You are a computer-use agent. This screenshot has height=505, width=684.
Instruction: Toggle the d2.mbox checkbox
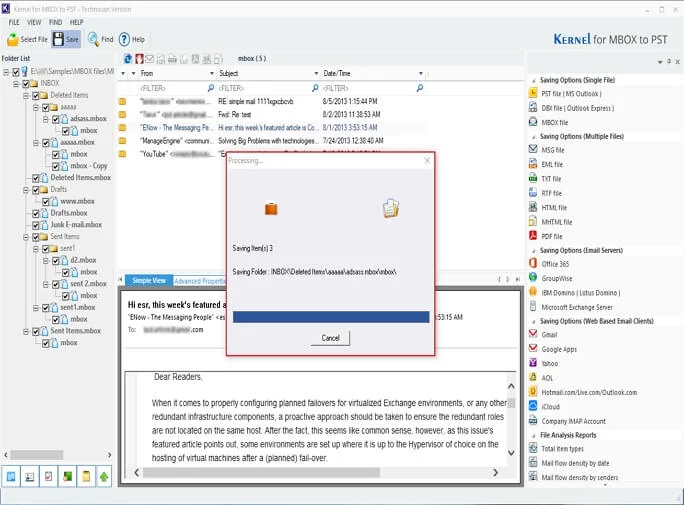pos(56,260)
